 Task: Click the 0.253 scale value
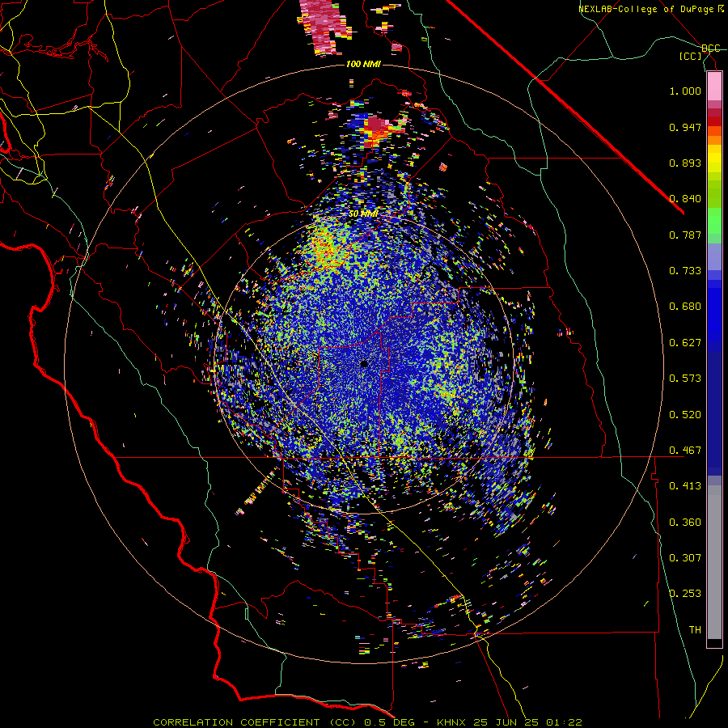pos(685,594)
